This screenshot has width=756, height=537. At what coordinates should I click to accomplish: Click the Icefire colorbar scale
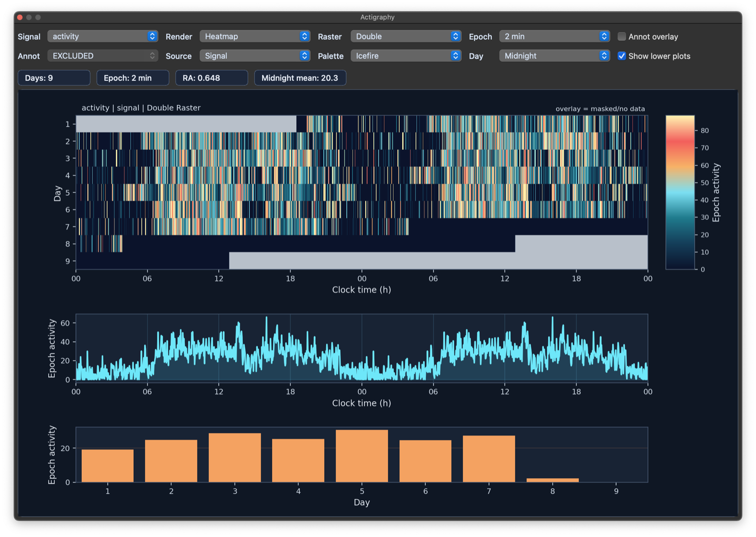coord(680,192)
